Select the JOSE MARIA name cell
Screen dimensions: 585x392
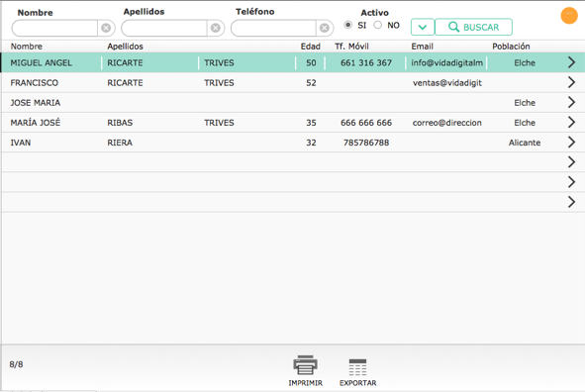click(36, 103)
